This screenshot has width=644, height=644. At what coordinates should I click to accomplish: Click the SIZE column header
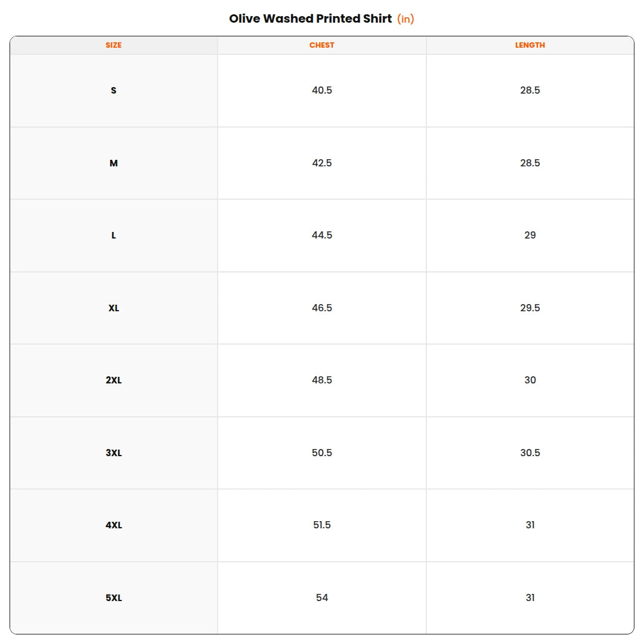coord(113,45)
